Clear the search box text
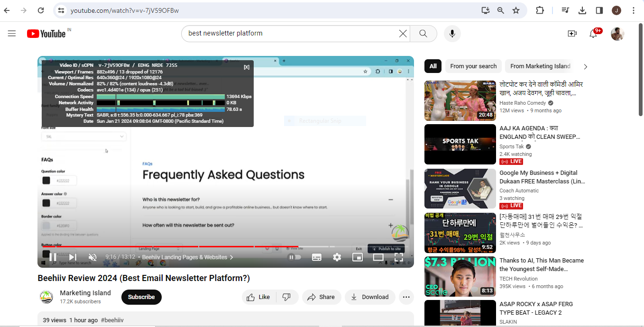Screen dimensions: 644x327 point(403,33)
